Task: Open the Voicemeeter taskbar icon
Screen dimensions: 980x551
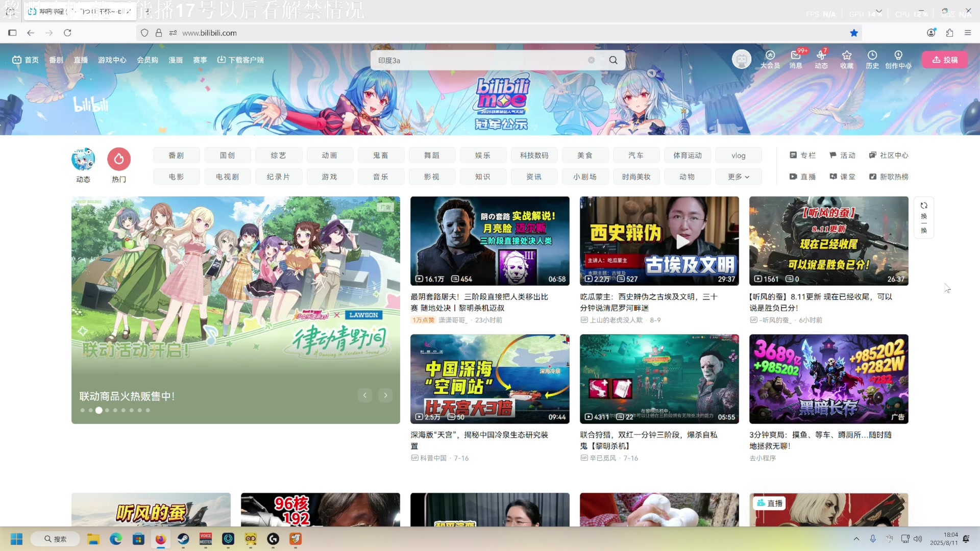Action: coord(206,539)
